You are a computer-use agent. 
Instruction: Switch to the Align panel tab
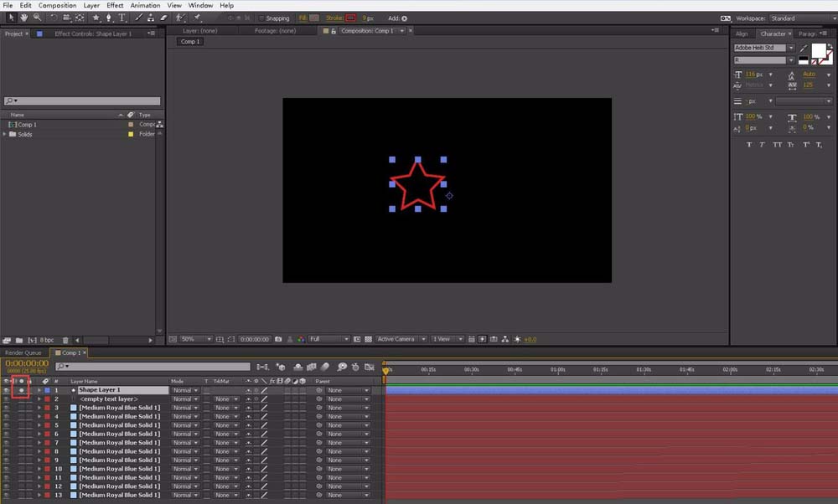(x=742, y=33)
